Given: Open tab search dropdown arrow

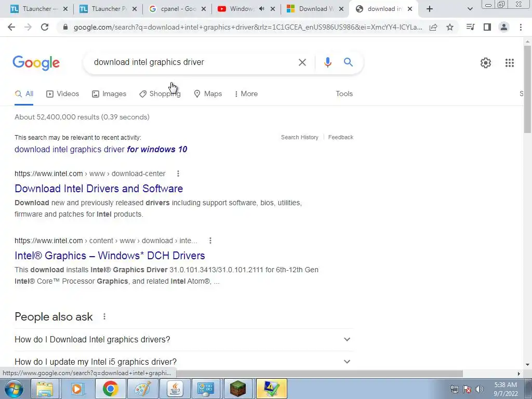Looking at the screenshot, I should coord(470,9).
